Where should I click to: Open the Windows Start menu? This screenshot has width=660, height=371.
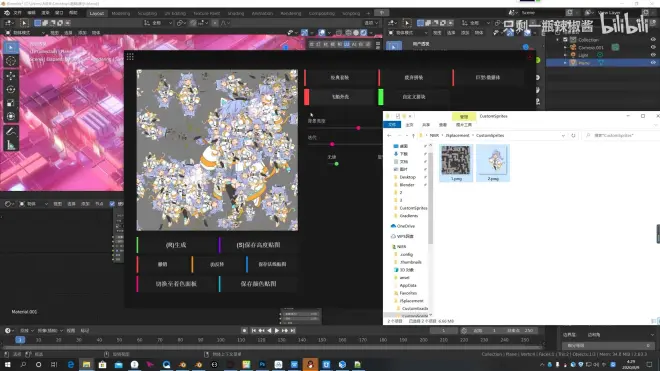click(x=7, y=364)
